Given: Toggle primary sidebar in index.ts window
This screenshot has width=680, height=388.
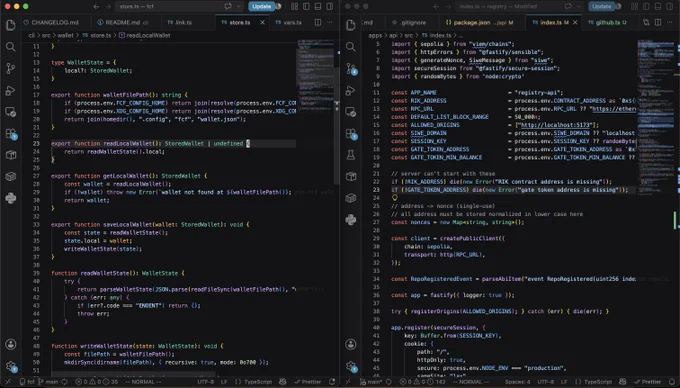Looking at the screenshot, I should [646, 7].
